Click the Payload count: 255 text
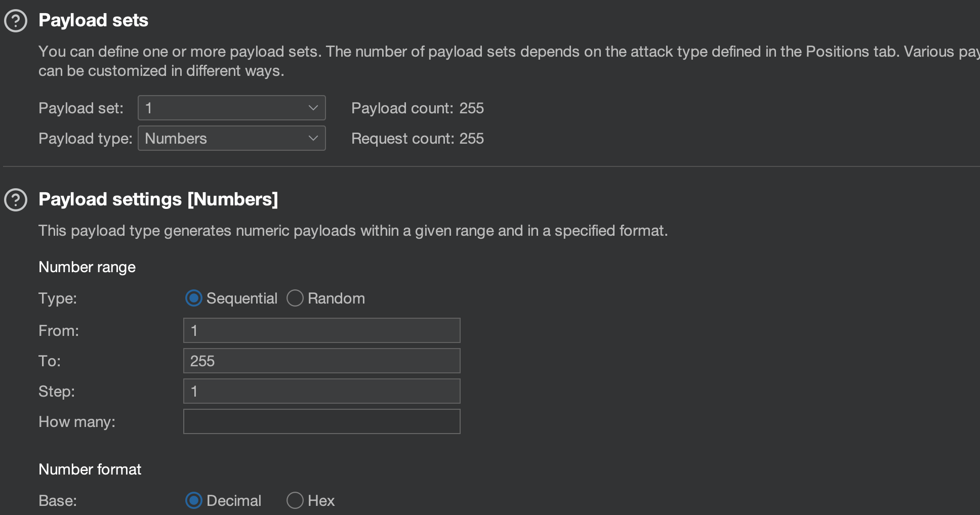This screenshot has width=980, height=515. (417, 108)
